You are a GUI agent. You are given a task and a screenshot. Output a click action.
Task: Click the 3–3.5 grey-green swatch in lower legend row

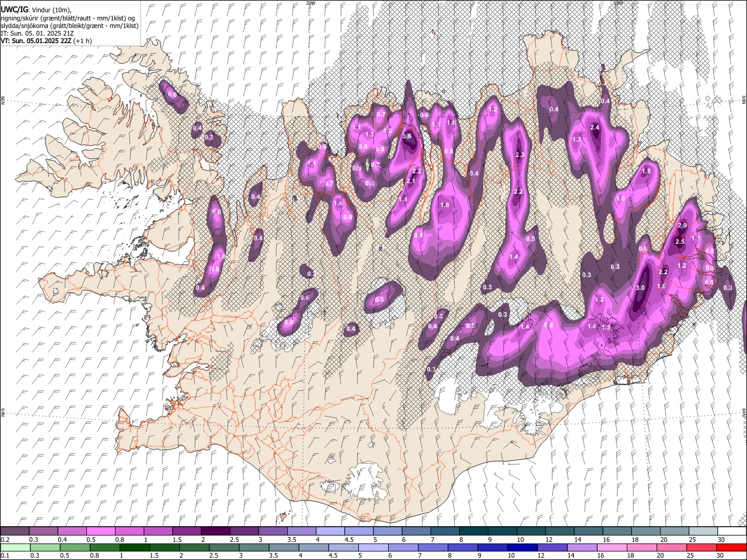click(255, 548)
